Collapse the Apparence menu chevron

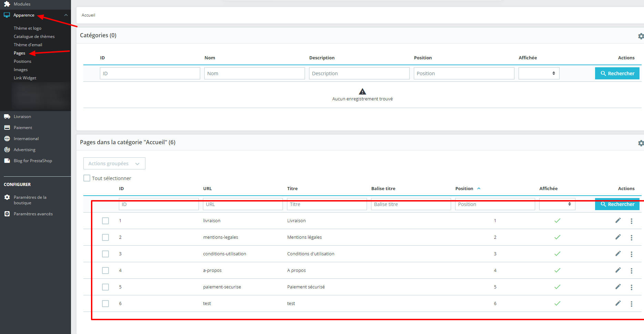point(66,15)
